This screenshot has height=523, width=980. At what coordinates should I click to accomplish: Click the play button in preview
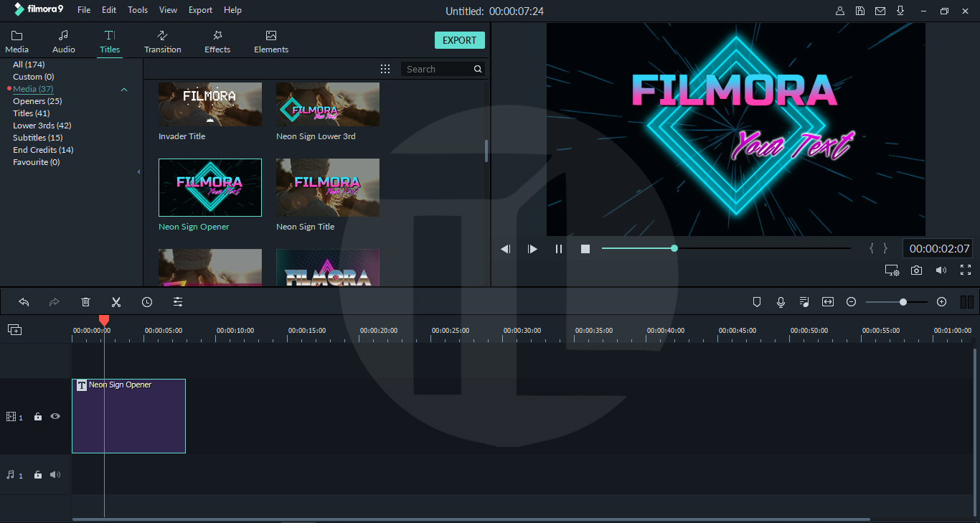point(532,249)
